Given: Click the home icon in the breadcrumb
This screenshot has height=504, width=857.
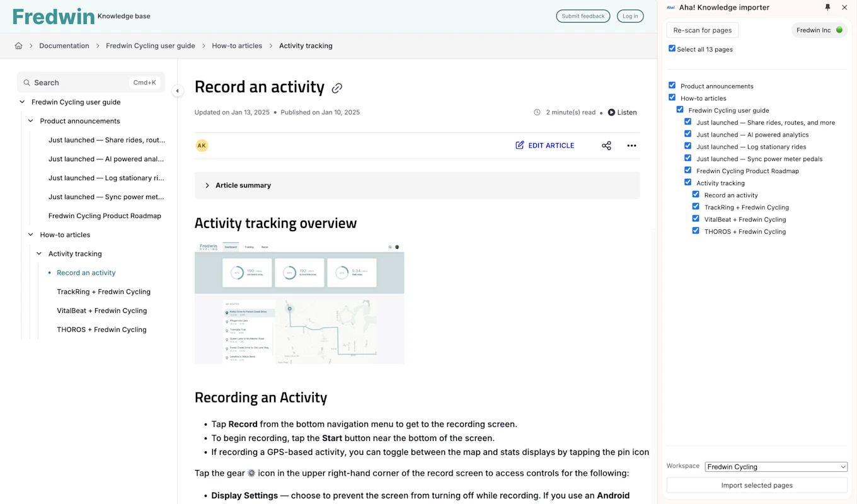Looking at the screenshot, I should tap(18, 45).
